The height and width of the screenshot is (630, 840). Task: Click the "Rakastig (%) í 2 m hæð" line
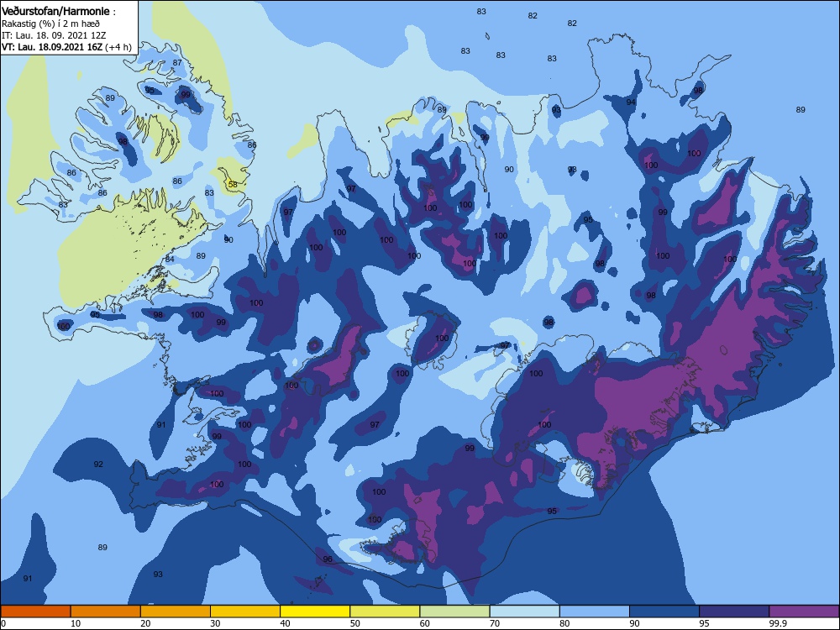50,24
